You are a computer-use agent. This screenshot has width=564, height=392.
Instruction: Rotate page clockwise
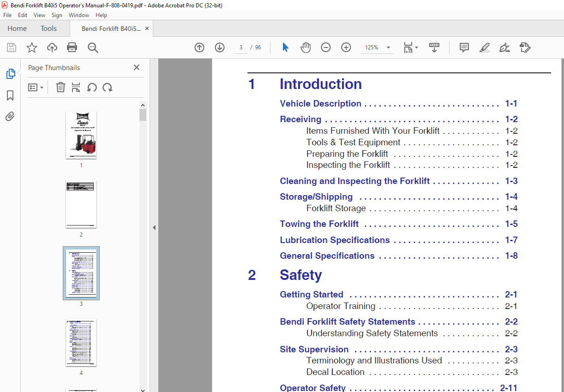point(108,87)
